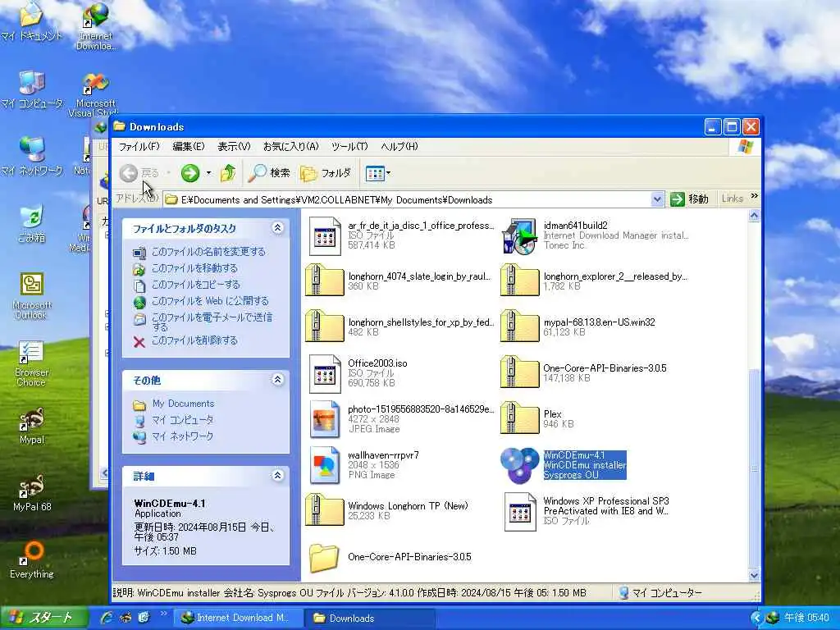Image resolution: width=840 pixels, height=630 pixels.
Task: Select the ar_fr_de_it_ja_disc_1_office ISO file icon
Action: [325, 235]
